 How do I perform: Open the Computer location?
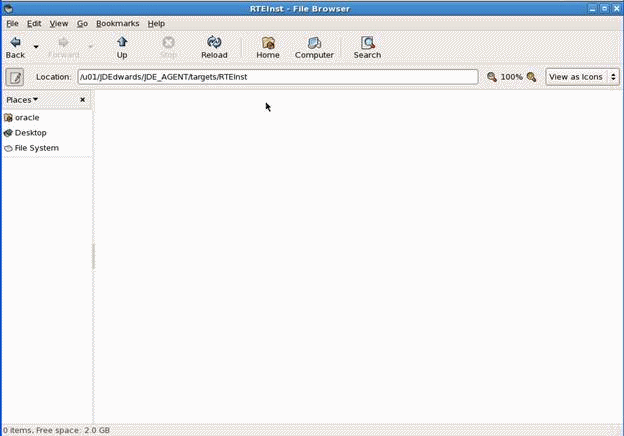coord(314,47)
